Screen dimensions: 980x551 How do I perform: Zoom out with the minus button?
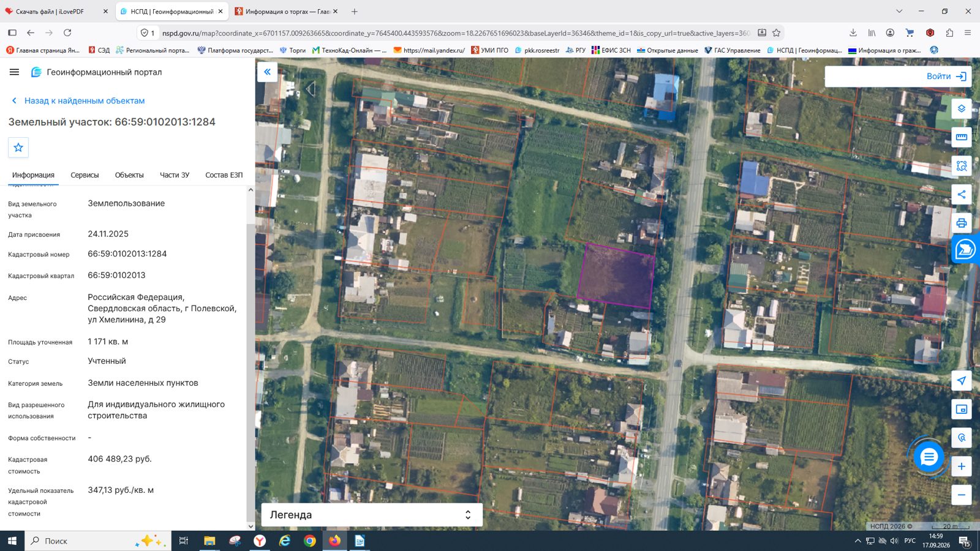click(961, 495)
